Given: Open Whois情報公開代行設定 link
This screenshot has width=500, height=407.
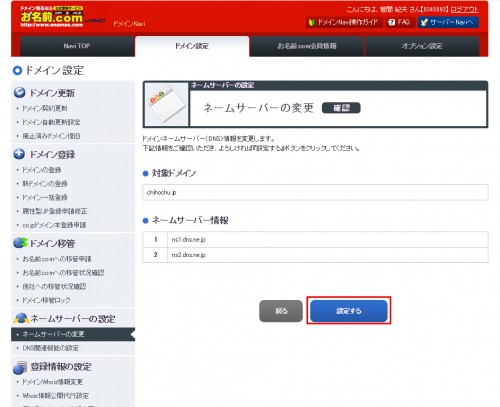Looking at the screenshot, I should click(x=55, y=396).
